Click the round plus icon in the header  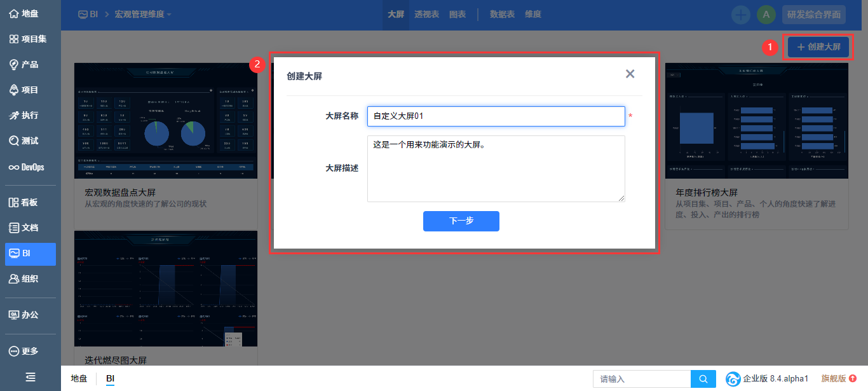tap(741, 14)
